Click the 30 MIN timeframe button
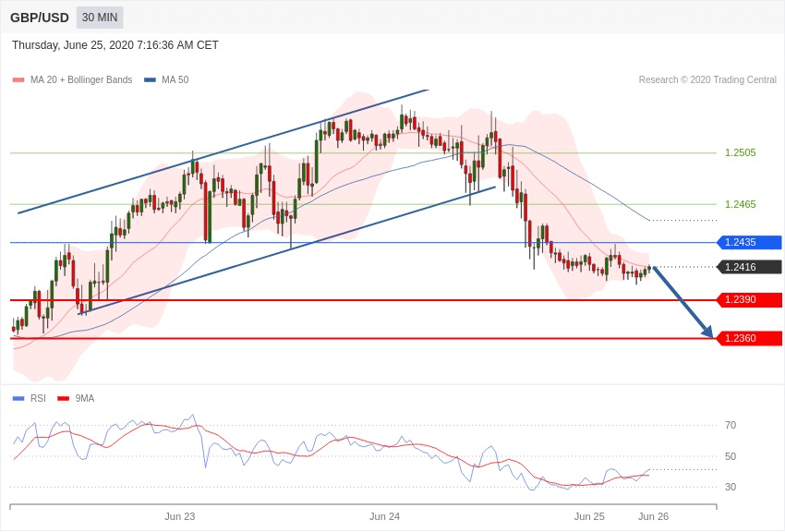Screen dimensions: 785x532 point(100,18)
